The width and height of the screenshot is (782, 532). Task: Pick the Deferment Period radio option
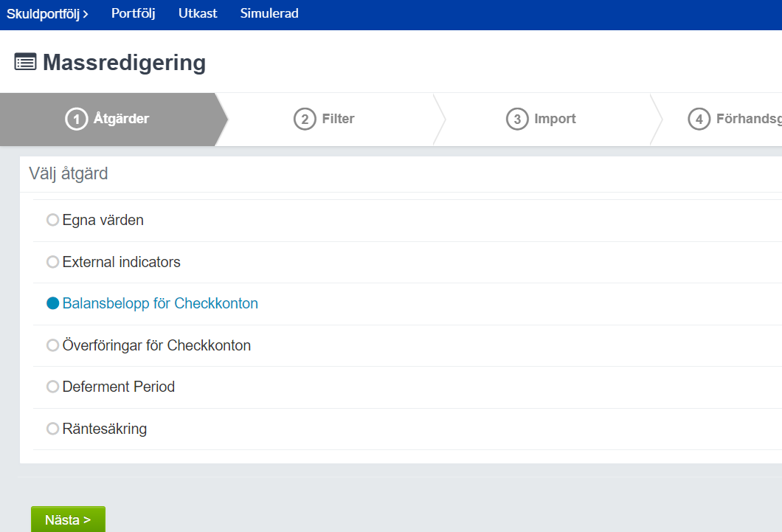(x=52, y=387)
